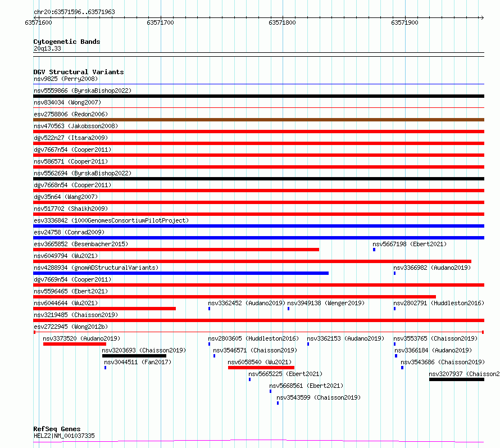Click the black nsv3207937 Chaisson bar
This screenshot has height=448, width=500.
pyautogui.click(x=457, y=379)
